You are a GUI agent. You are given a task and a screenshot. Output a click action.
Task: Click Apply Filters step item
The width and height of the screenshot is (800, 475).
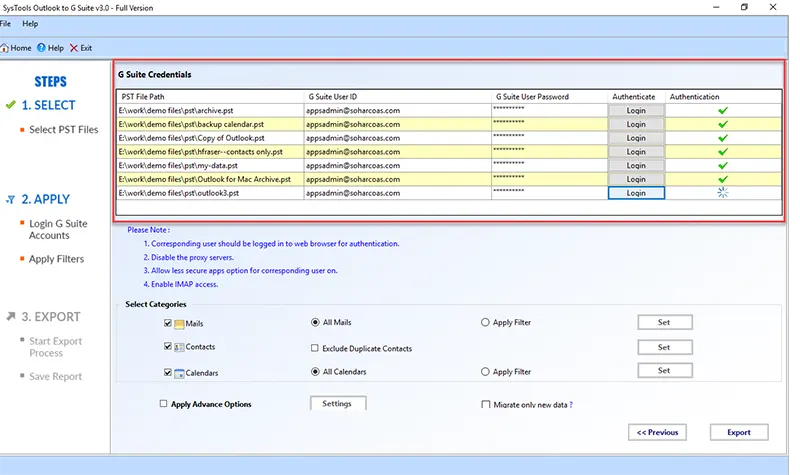pyautogui.click(x=56, y=259)
